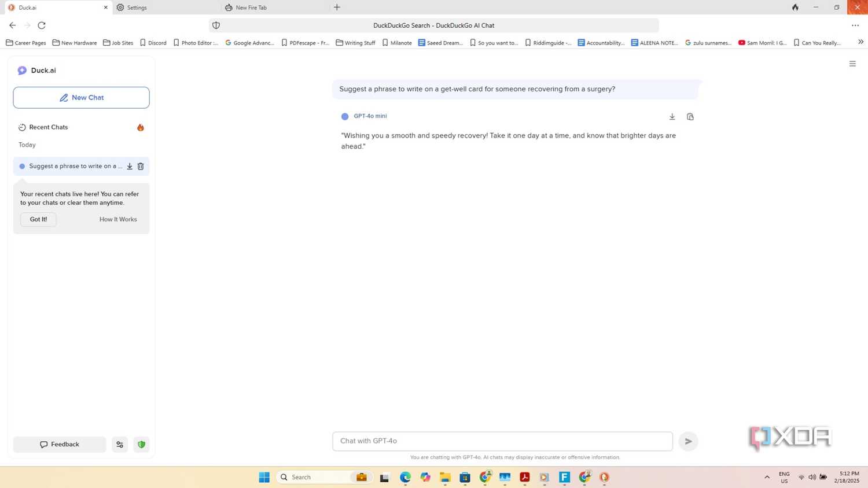
Task: Open a new browser tab with plus
Action: coord(337,8)
